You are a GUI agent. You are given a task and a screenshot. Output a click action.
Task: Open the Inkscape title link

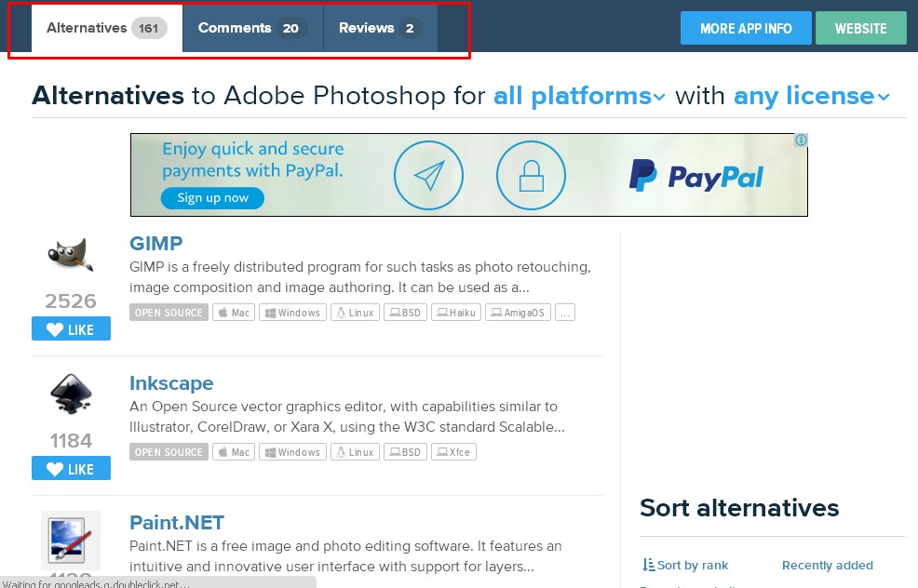(171, 383)
